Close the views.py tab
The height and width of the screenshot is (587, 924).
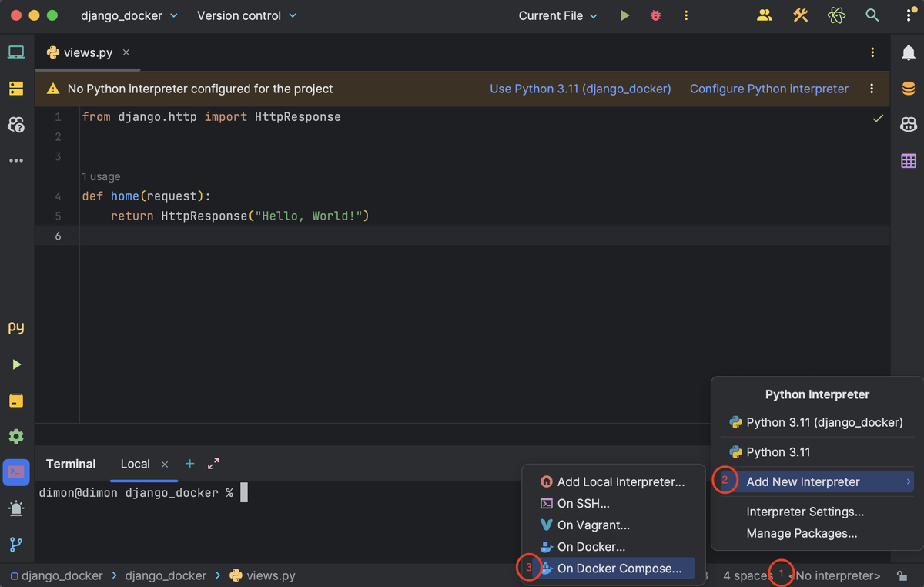(x=126, y=52)
